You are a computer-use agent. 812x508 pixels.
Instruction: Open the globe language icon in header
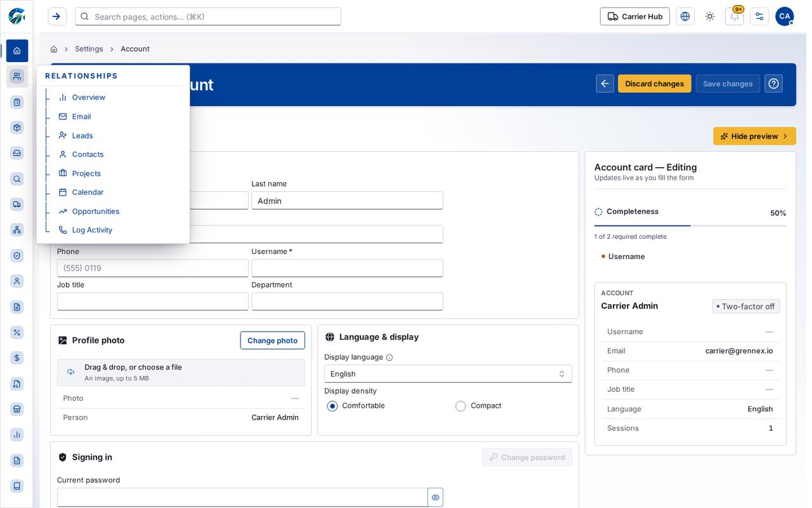point(685,17)
